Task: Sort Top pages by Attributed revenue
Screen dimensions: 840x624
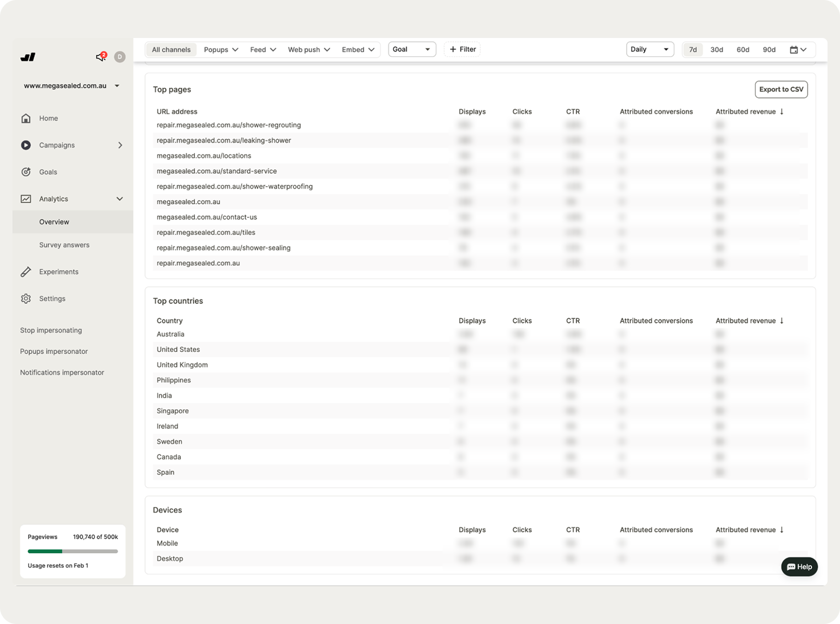Action: [749, 112]
